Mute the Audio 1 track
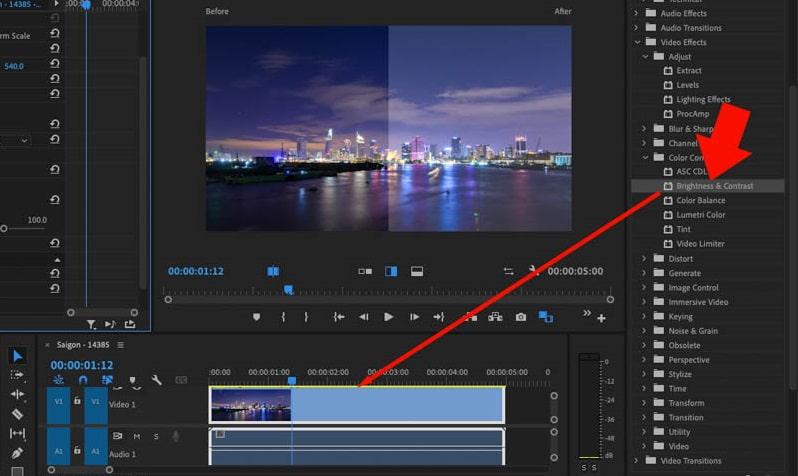 [136, 436]
